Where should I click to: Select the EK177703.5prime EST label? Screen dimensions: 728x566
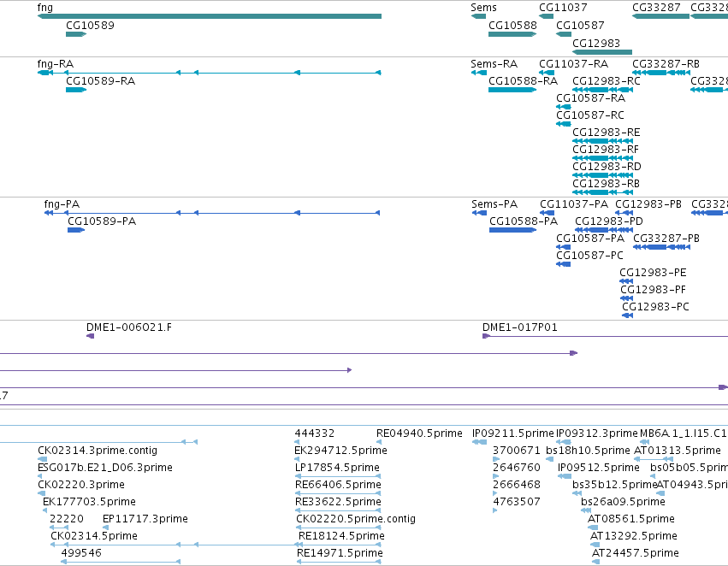[x=89, y=502]
